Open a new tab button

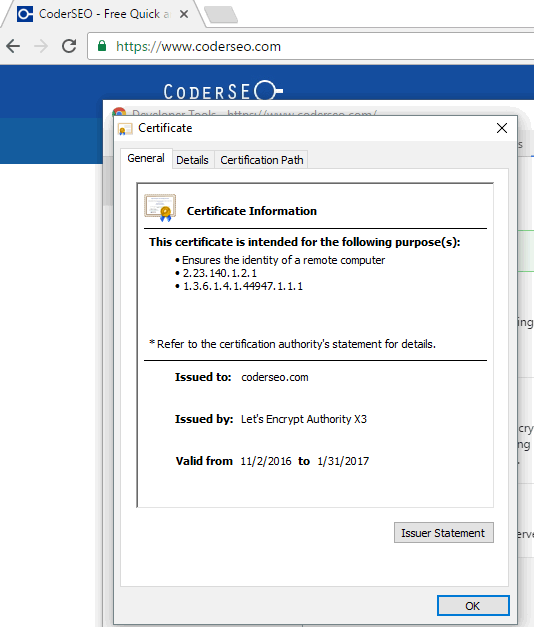pyautogui.click(x=221, y=15)
